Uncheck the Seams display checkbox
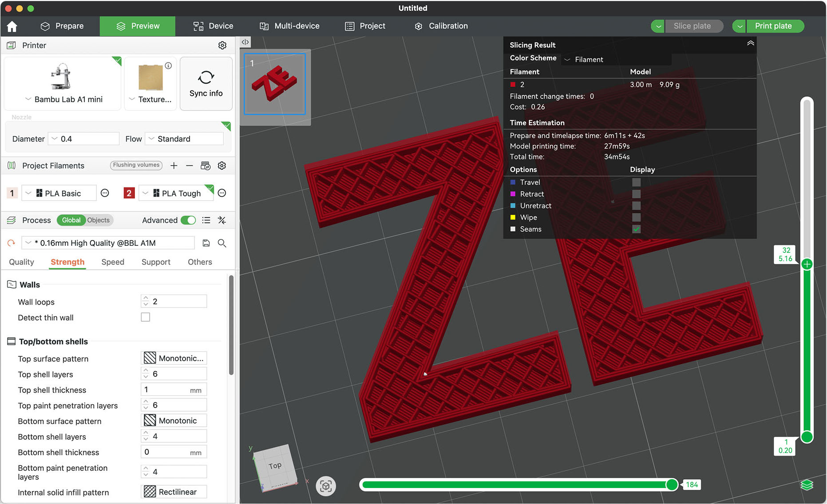The image size is (827, 504). (636, 229)
